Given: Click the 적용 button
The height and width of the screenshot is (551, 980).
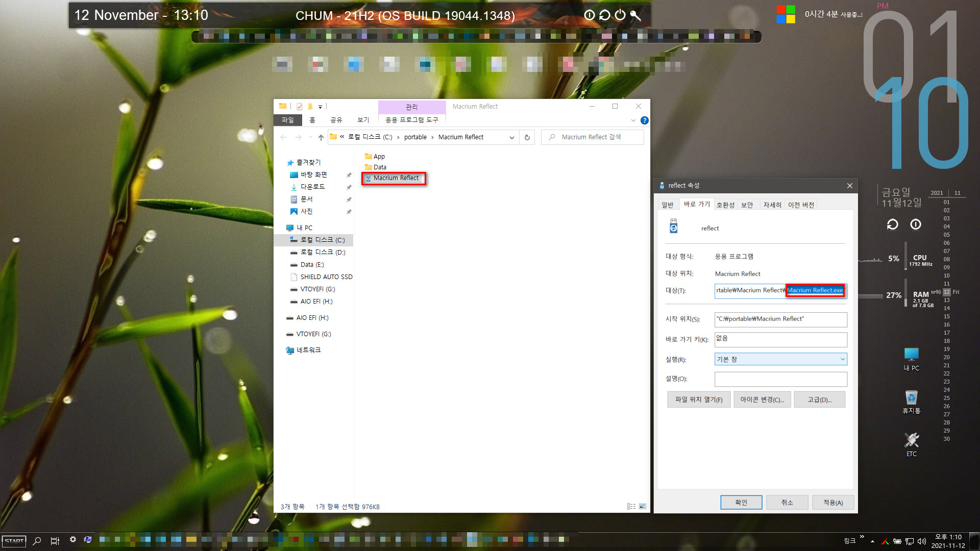Looking at the screenshot, I should pyautogui.click(x=833, y=503).
